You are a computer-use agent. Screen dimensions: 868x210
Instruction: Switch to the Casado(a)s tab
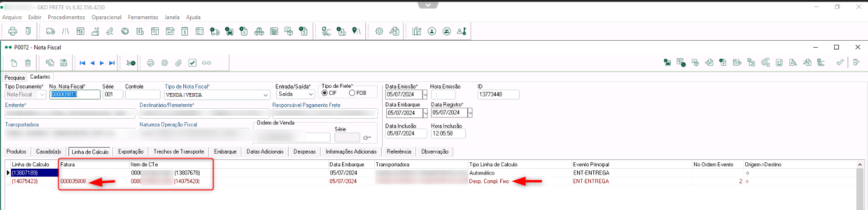[x=49, y=151]
